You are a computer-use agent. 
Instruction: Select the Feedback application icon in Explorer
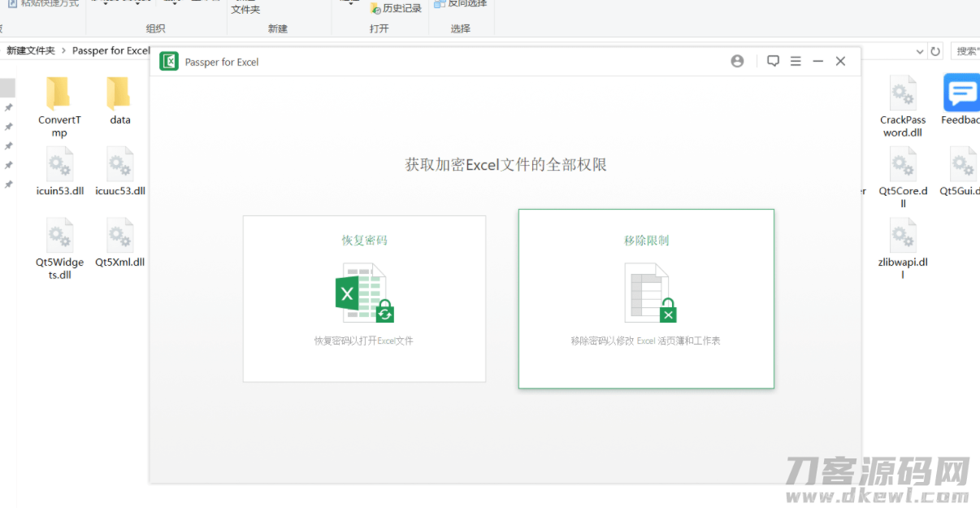[x=961, y=101]
